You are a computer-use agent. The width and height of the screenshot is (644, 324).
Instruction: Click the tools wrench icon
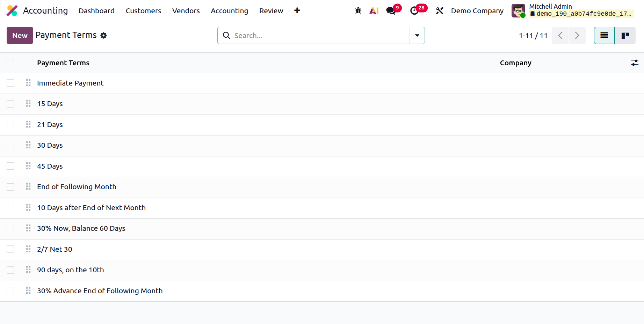coord(440,11)
